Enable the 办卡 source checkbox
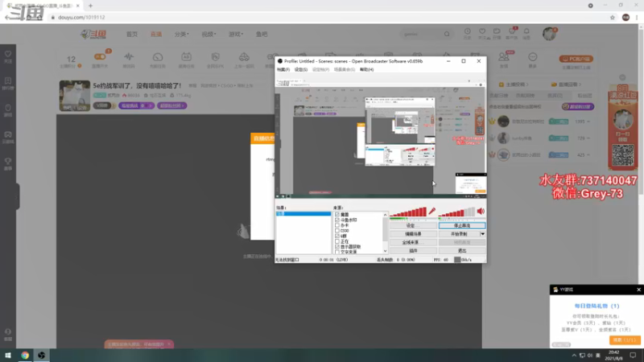Screen dimensions: 644x362 click(x=337, y=225)
